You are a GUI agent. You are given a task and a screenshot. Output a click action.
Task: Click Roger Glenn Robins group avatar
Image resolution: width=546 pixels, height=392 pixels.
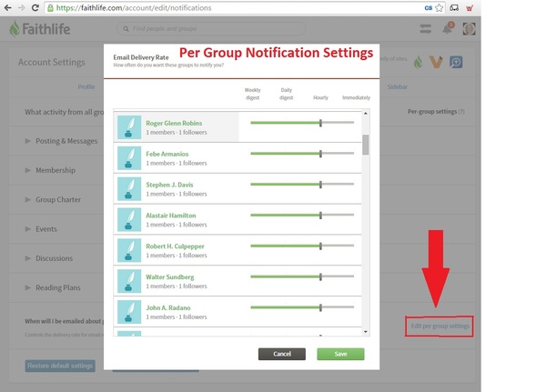[x=129, y=127]
